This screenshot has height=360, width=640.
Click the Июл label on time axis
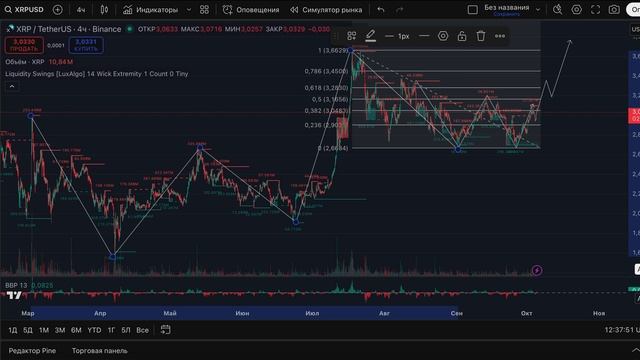pyautogui.click(x=312, y=313)
